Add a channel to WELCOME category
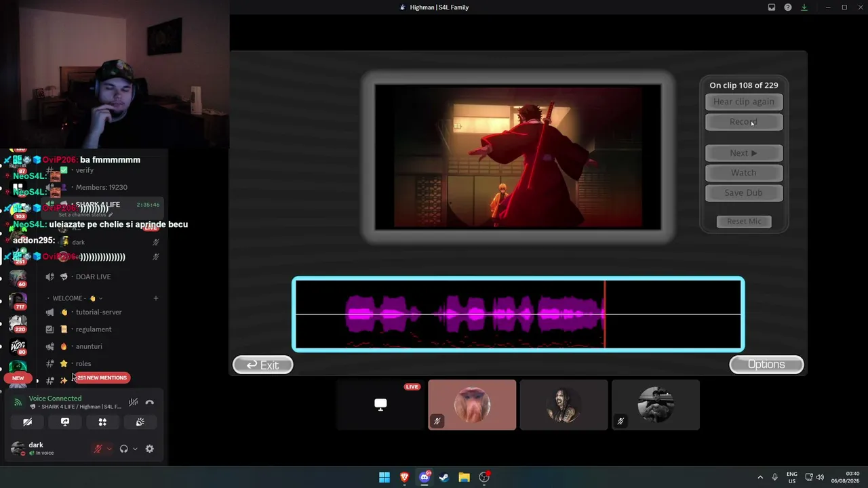Viewport: 868px width, 488px height. 155,298
